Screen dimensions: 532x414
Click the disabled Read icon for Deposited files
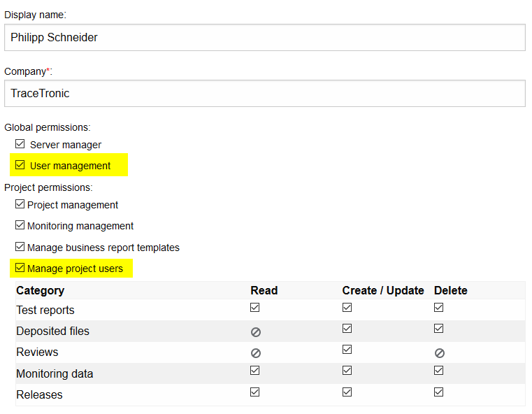pos(256,332)
